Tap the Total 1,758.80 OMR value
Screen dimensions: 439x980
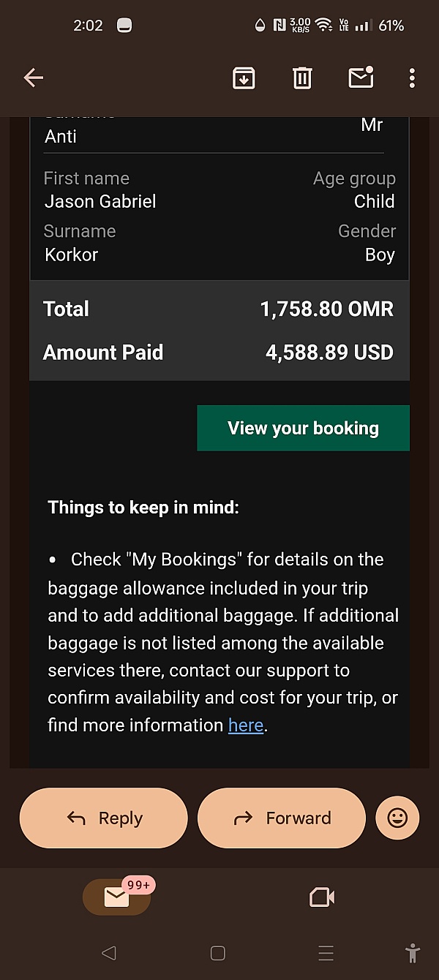(x=326, y=309)
